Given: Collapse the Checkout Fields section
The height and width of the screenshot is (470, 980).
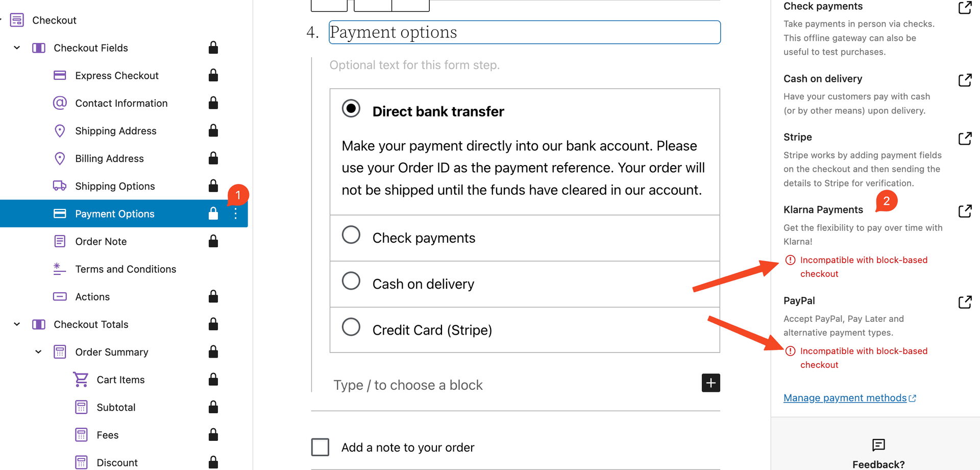Looking at the screenshot, I should coord(16,48).
